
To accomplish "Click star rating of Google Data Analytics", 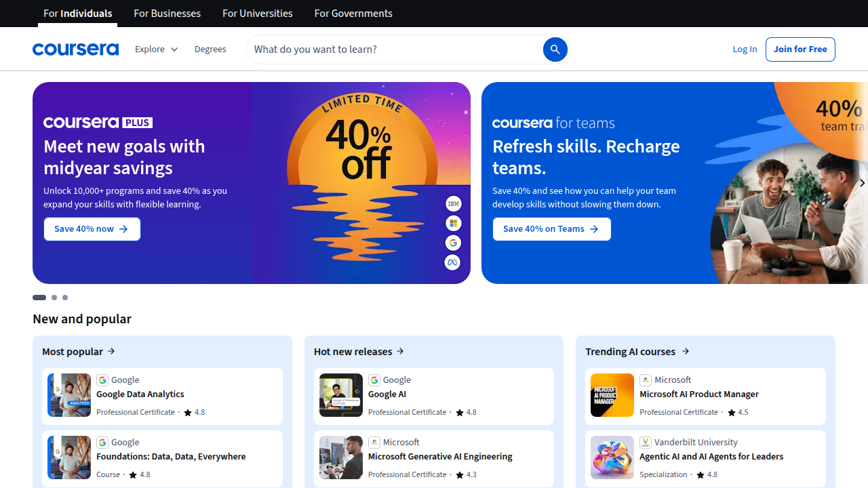I will pyautogui.click(x=195, y=412).
